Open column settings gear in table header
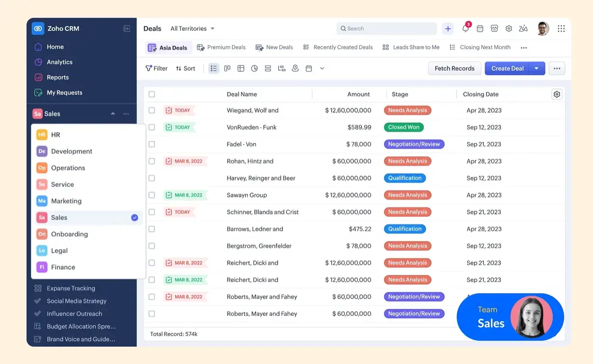 pyautogui.click(x=557, y=94)
